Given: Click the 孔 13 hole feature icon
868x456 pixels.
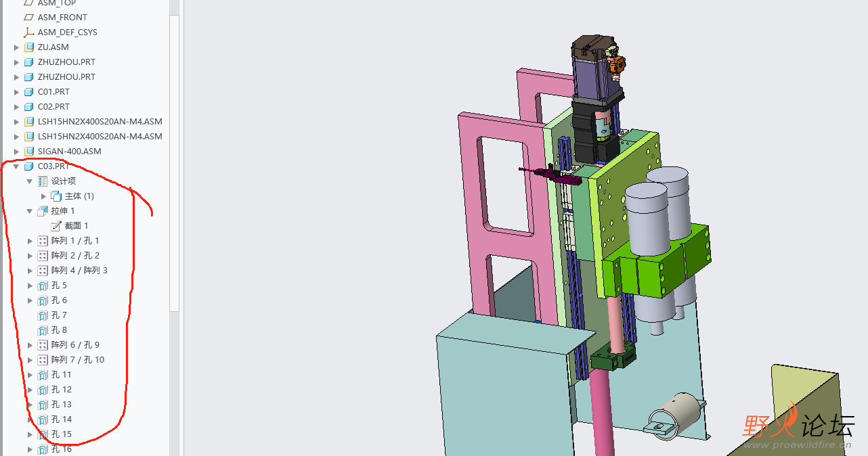Looking at the screenshot, I should pyautogui.click(x=43, y=405).
